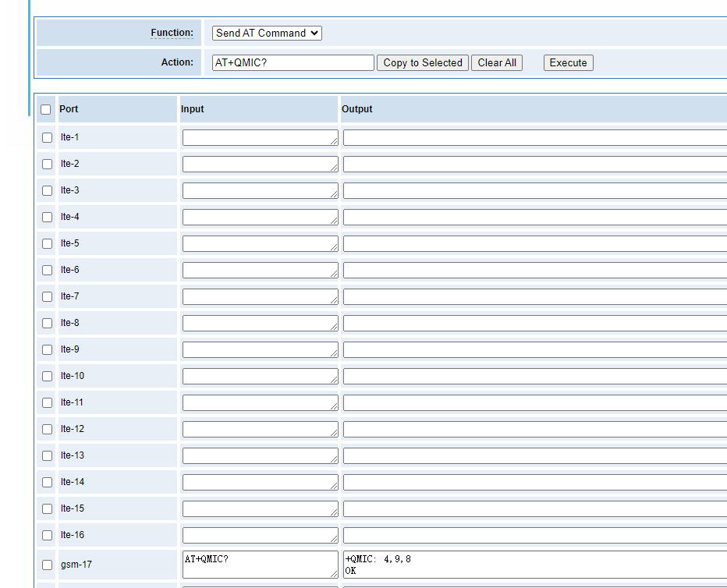
Task: Open the Function dropdown showing Send AT Command
Action: click(267, 33)
